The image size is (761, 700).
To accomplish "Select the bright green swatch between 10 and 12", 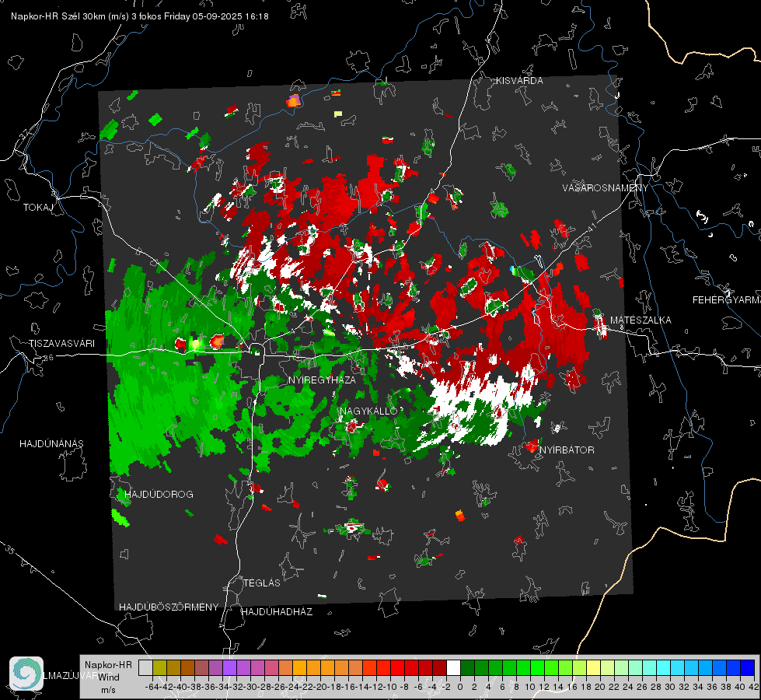I will pyautogui.click(x=537, y=667).
